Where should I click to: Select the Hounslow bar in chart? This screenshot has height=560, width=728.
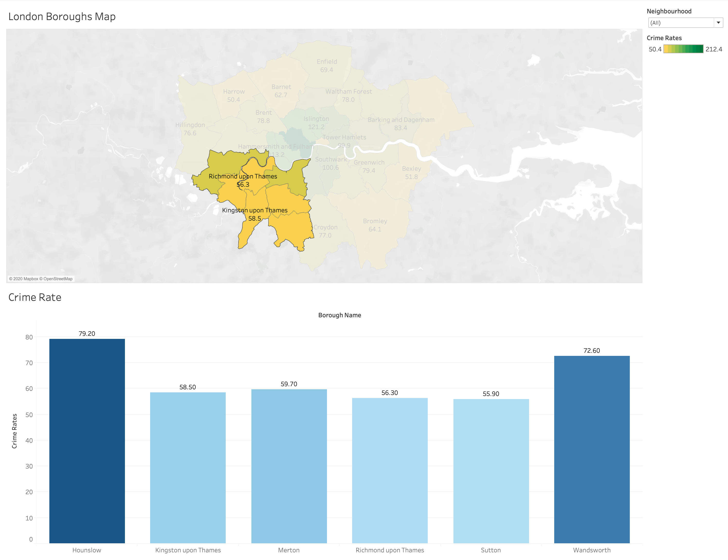87,441
